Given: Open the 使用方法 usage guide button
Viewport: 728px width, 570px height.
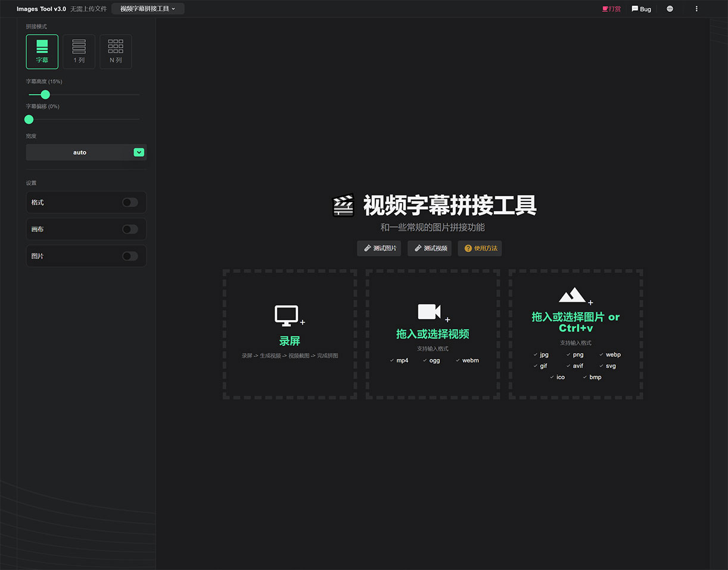Looking at the screenshot, I should pos(480,249).
